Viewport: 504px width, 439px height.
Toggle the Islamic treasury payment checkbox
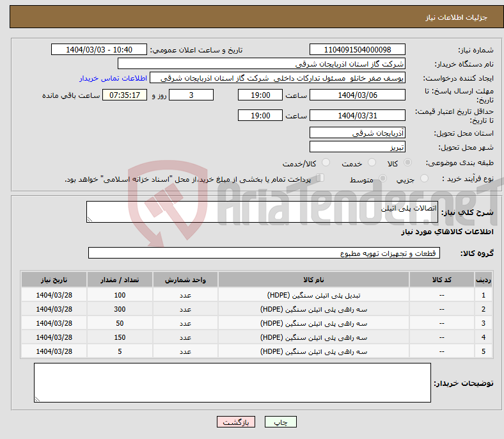click(320, 179)
